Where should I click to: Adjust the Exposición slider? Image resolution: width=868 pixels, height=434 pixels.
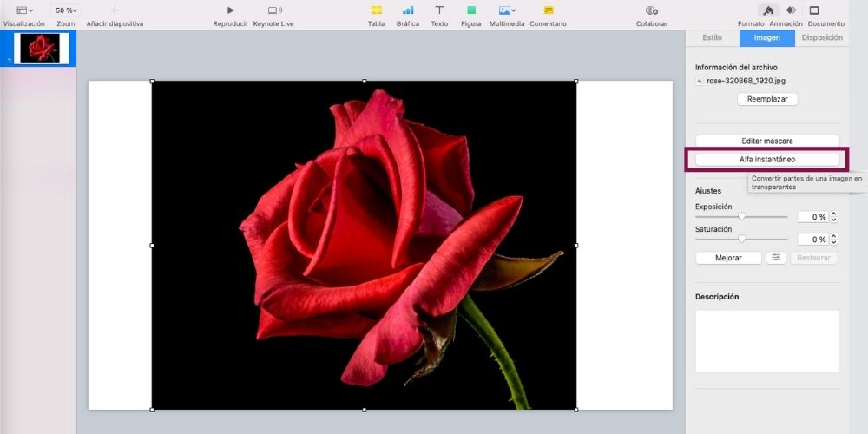tap(741, 217)
